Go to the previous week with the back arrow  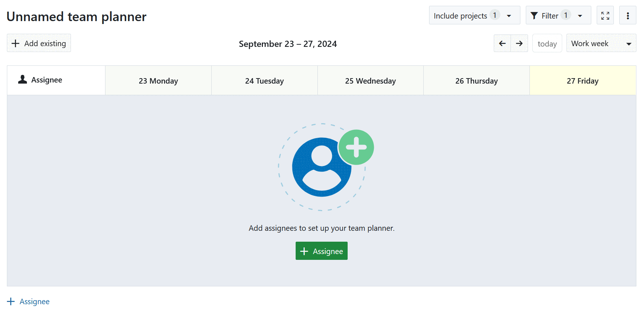502,43
